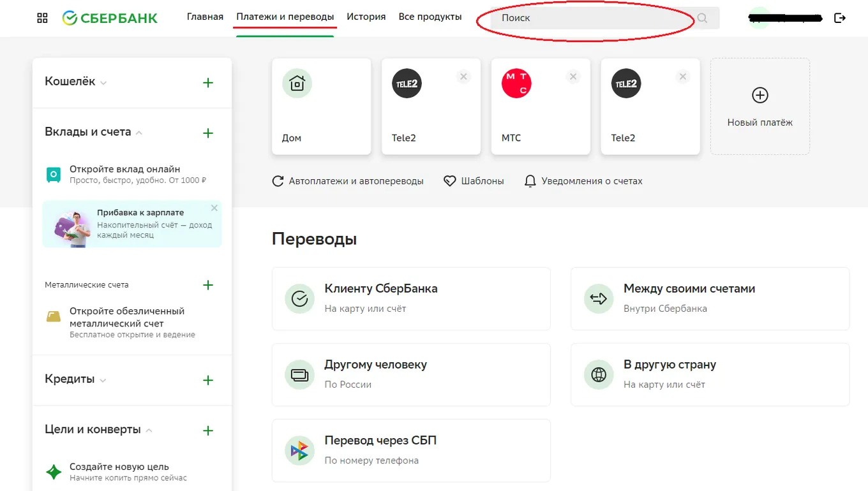Open Все продукты in the top menu
Screen dimensions: 868x491
point(430,17)
